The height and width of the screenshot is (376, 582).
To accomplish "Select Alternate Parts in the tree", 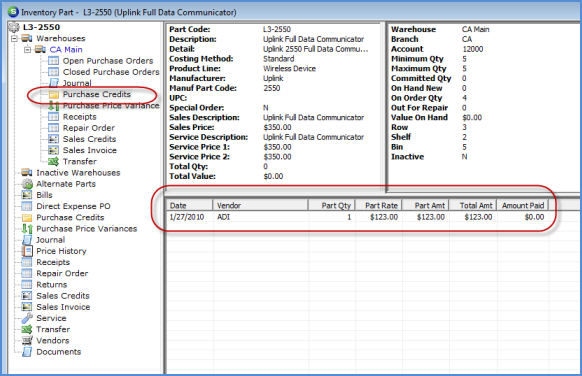I will (66, 184).
